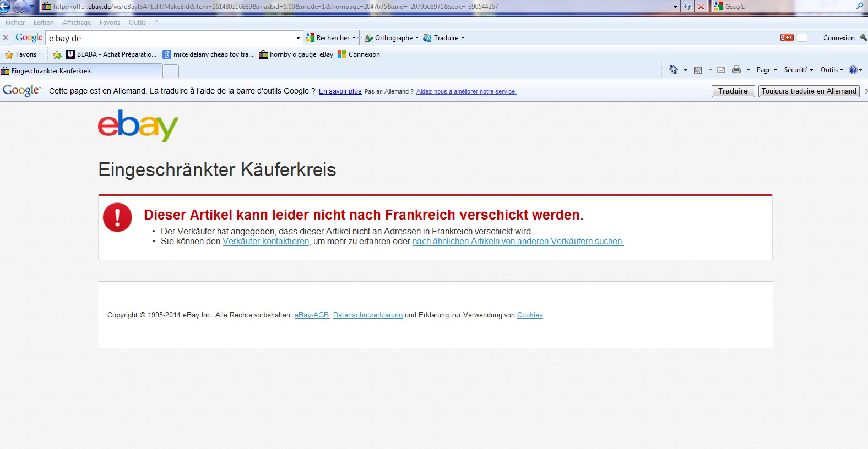
Task: Expand the RSS feeds dropdown arrow
Action: [710, 70]
